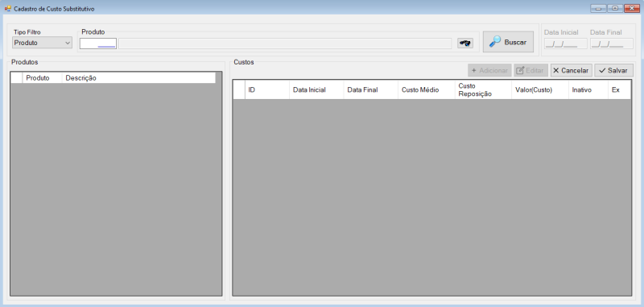
Task: Click the binoculars product lookup icon
Action: tap(465, 44)
